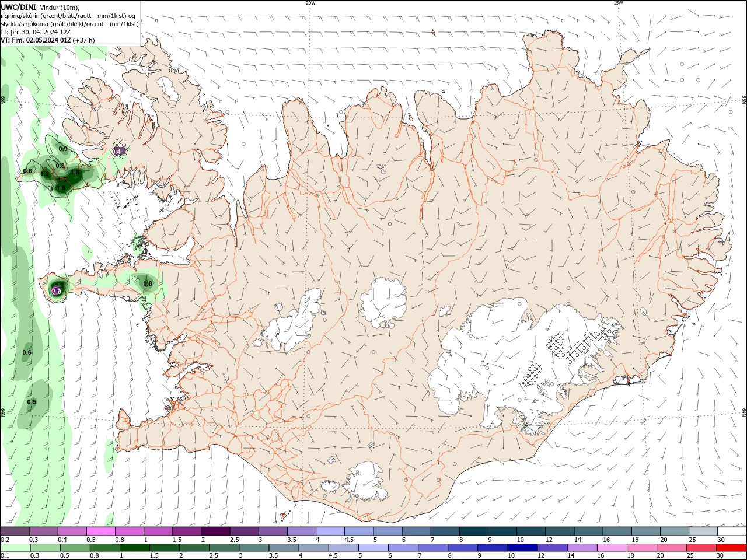This screenshot has width=747, height=560.
Task: Click the 20W longitude label
Action: 310,3
